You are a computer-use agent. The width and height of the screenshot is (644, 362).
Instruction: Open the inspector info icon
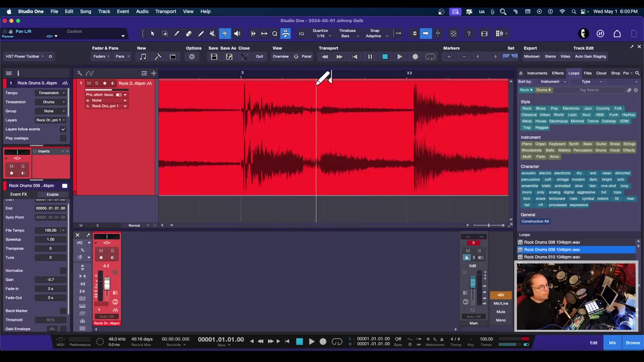18,73
